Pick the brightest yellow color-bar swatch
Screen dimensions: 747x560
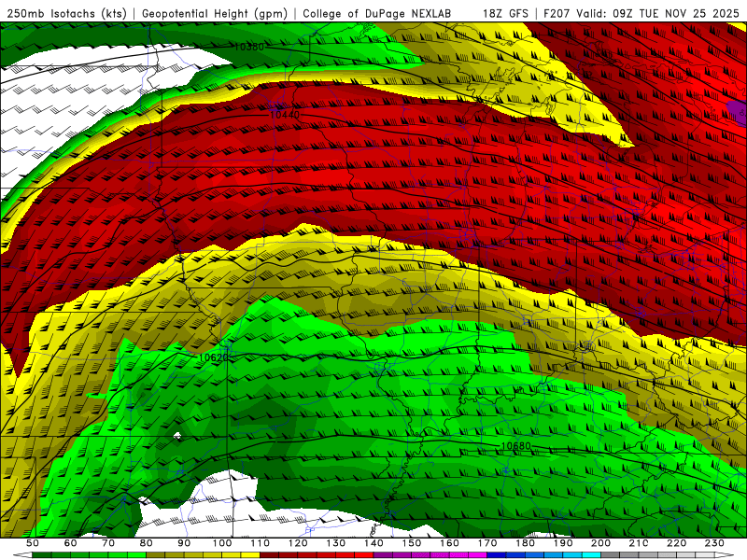[250, 554]
